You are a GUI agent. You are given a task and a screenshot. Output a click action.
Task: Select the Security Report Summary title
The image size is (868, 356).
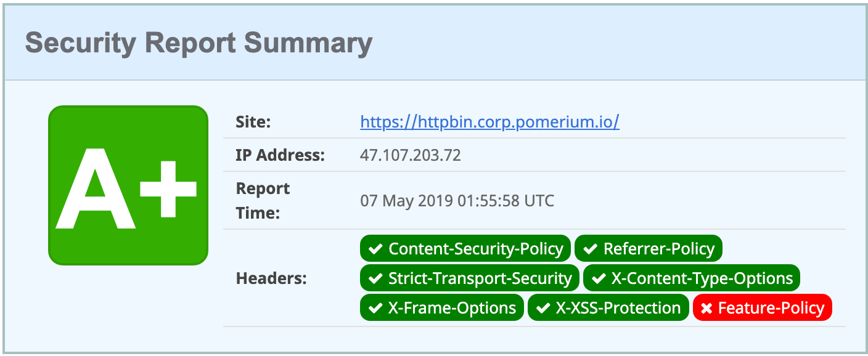(199, 42)
